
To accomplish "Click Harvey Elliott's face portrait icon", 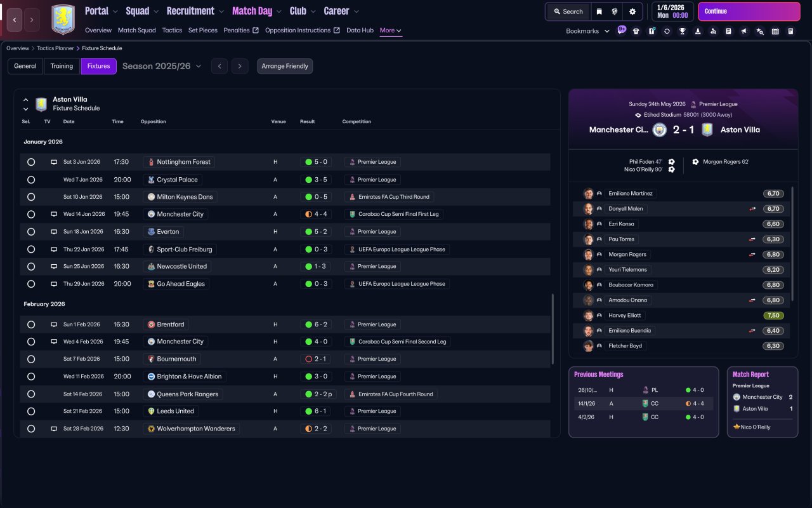I will [589, 316].
